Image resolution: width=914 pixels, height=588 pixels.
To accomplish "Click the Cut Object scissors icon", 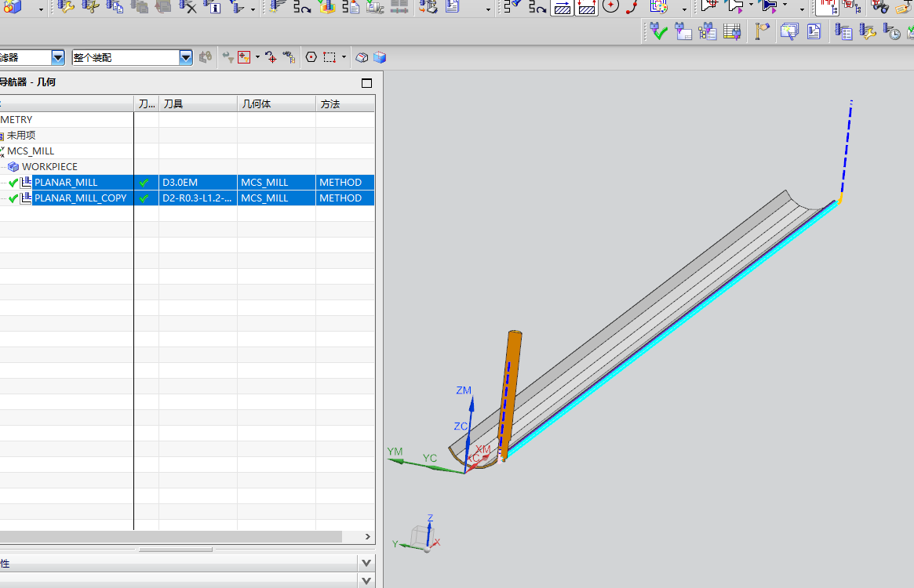I will [90, 7].
